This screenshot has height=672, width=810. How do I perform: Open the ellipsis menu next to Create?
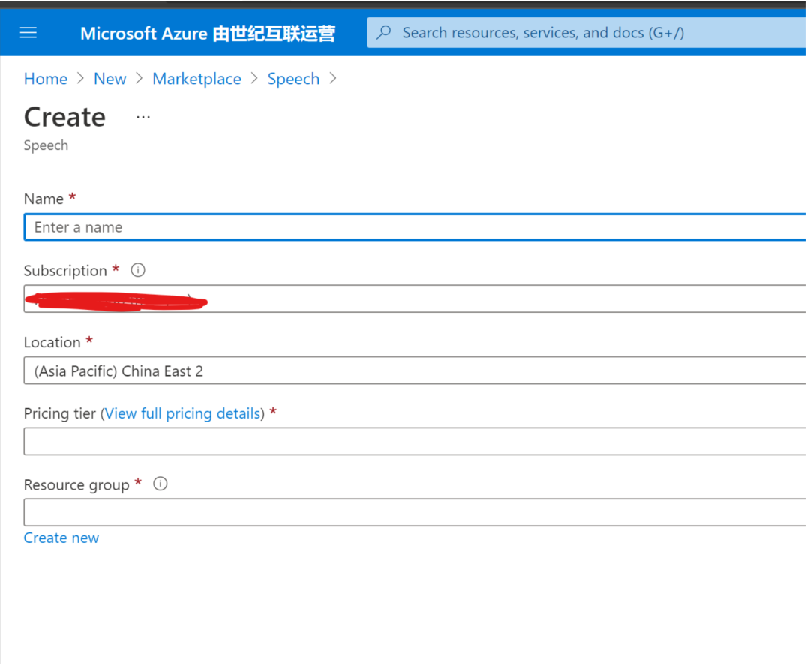(142, 116)
